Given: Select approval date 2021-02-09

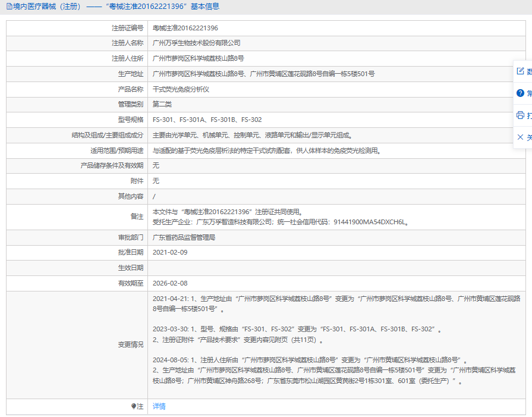Looking at the screenshot, I should (170, 252).
